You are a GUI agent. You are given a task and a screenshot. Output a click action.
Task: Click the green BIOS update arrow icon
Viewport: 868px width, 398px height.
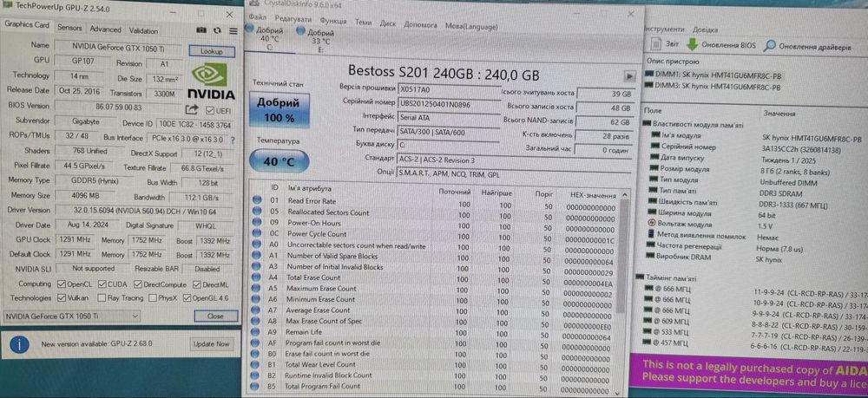click(692, 45)
